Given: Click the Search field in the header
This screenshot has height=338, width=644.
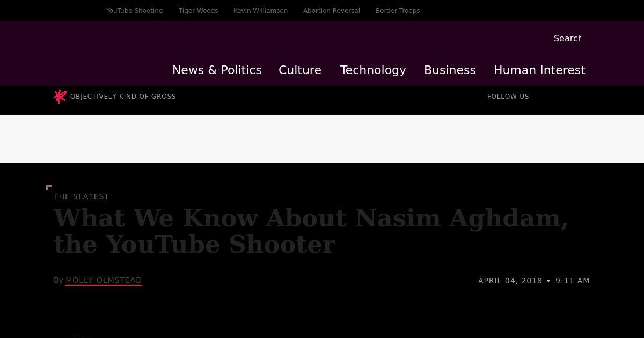Looking at the screenshot, I should [x=567, y=39].
